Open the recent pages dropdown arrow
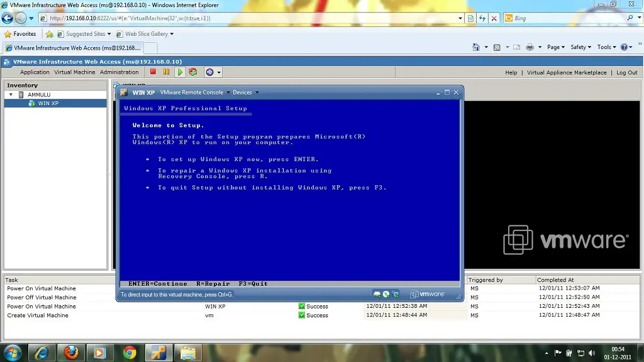 [x=31, y=18]
